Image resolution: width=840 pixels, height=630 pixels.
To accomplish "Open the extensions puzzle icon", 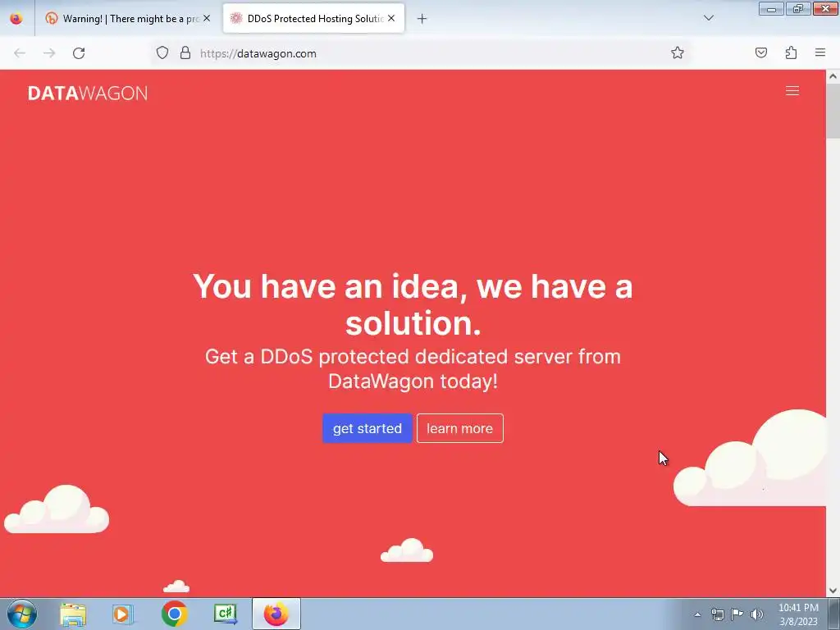I will pyautogui.click(x=792, y=53).
